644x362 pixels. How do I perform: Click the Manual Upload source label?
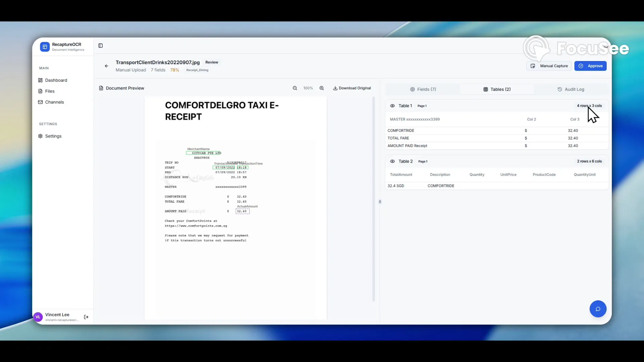pyautogui.click(x=131, y=70)
